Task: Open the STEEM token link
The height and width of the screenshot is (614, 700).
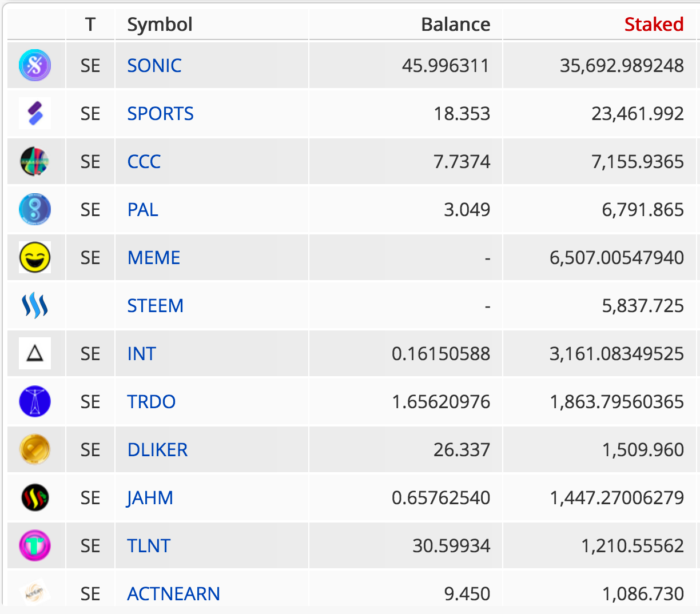Action: click(155, 306)
